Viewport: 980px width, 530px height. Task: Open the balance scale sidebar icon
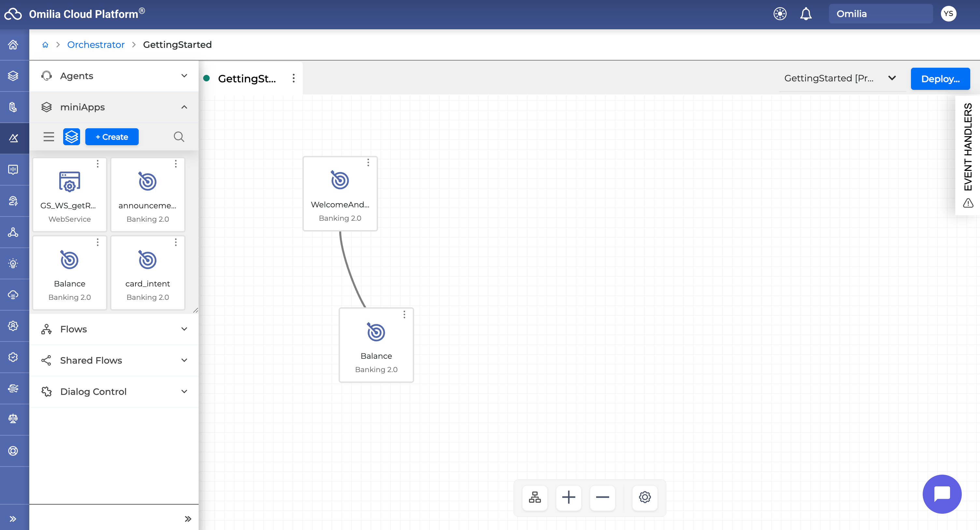[x=13, y=419]
